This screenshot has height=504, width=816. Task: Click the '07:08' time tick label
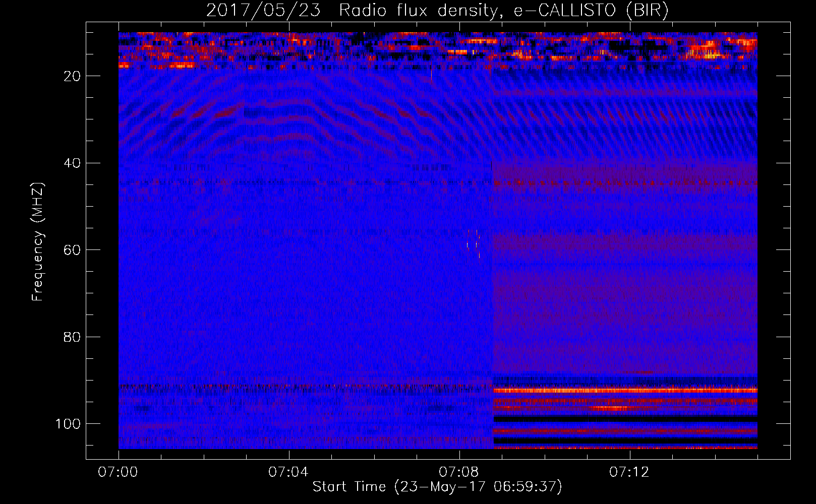pyautogui.click(x=459, y=472)
